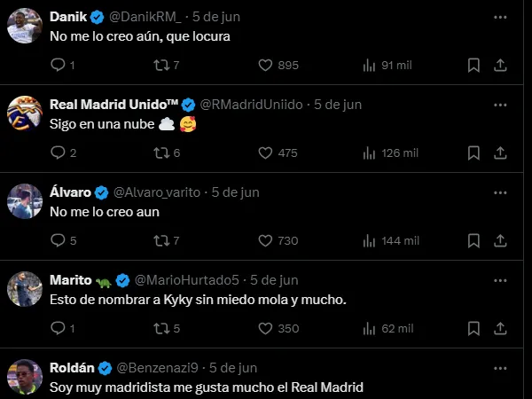Open the 5 de jun timestamp on Marito's tweet
532x399 pixels.
pyautogui.click(x=274, y=280)
